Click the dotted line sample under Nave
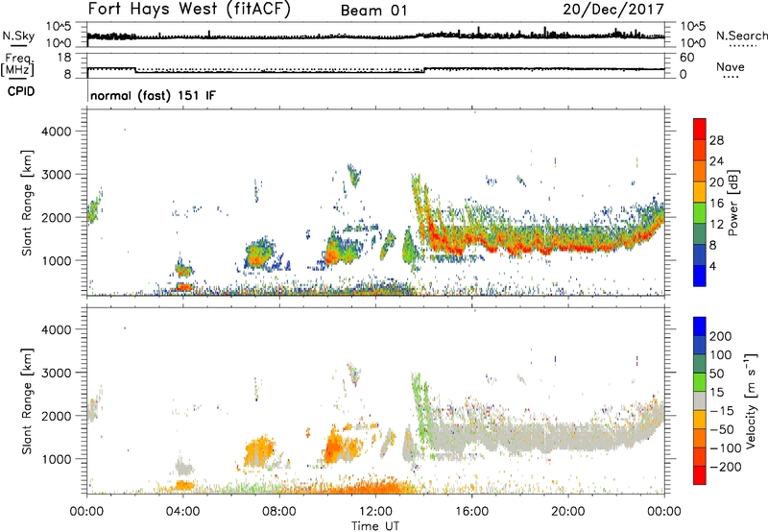 click(732, 77)
